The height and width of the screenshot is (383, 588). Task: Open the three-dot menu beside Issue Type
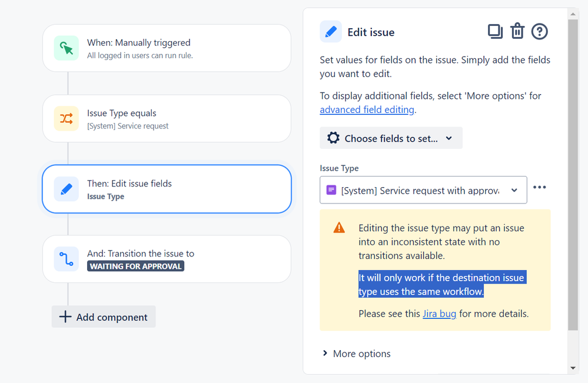coord(539,187)
